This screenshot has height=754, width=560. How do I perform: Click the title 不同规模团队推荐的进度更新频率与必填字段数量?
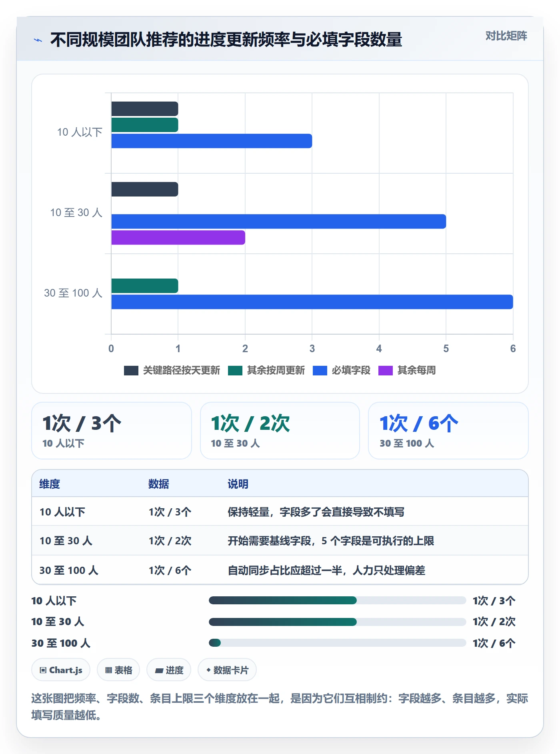coord(226,40)
